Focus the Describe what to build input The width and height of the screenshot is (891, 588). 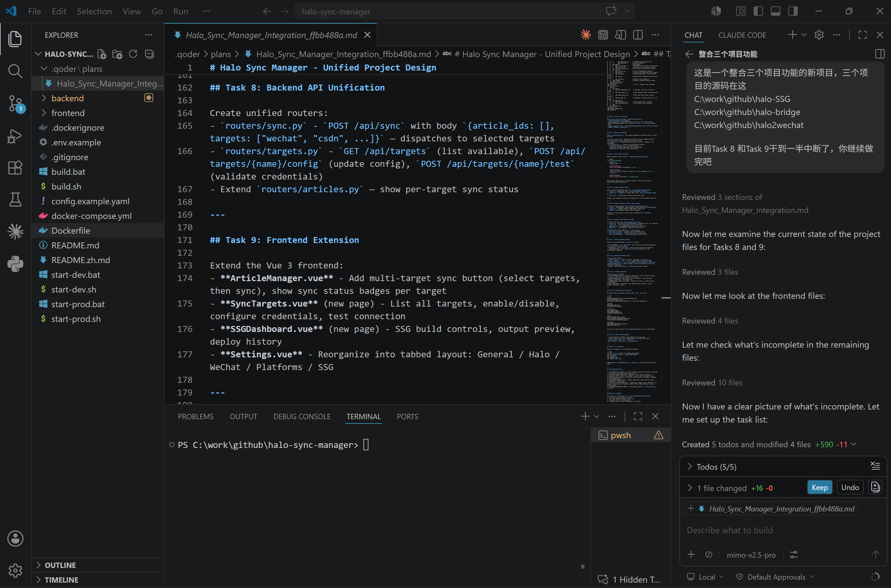[782, 530]
